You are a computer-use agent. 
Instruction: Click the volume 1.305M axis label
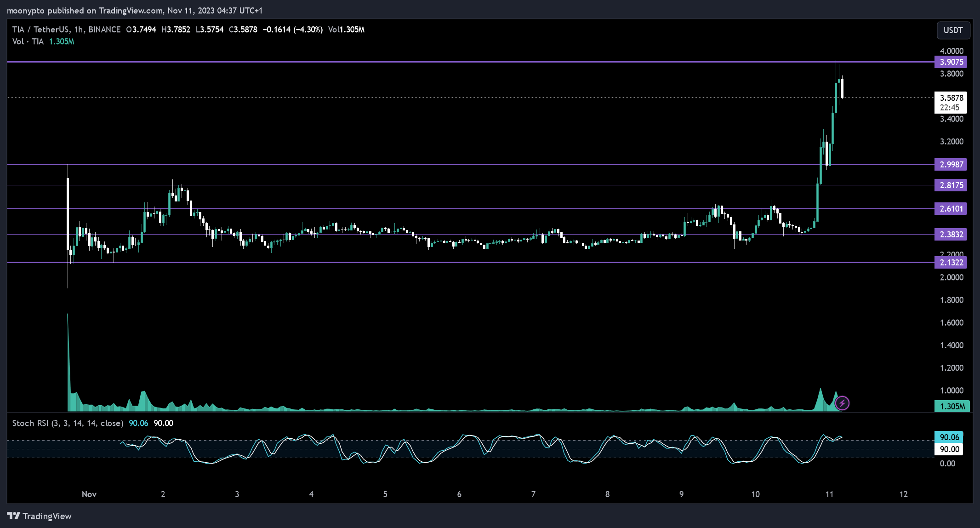(x=952, y=406)
